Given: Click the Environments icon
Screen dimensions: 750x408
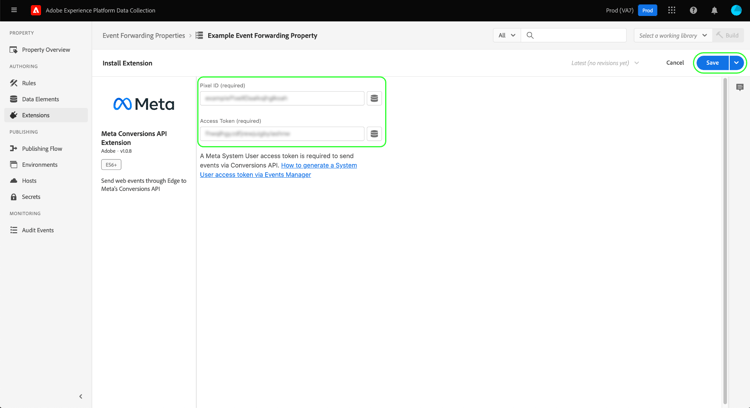Looking at the screenshot, I should [x=13, y=165].
